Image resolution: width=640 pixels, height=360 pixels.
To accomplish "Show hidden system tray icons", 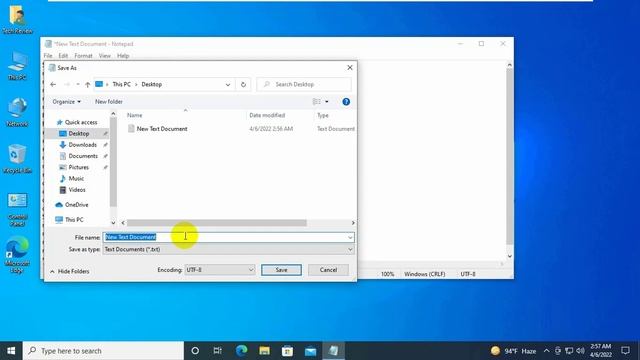I will coord(547,351).
